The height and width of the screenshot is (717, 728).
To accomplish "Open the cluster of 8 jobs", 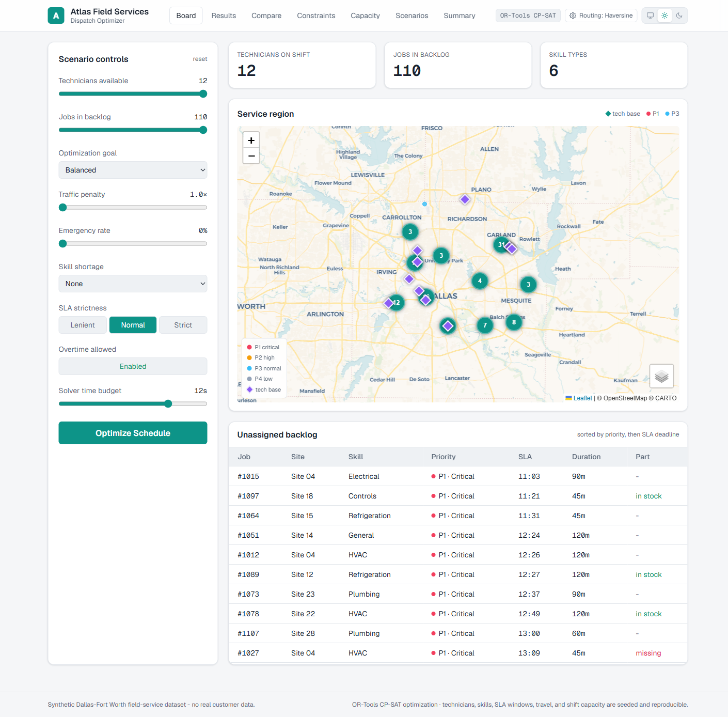I will 514,322.
